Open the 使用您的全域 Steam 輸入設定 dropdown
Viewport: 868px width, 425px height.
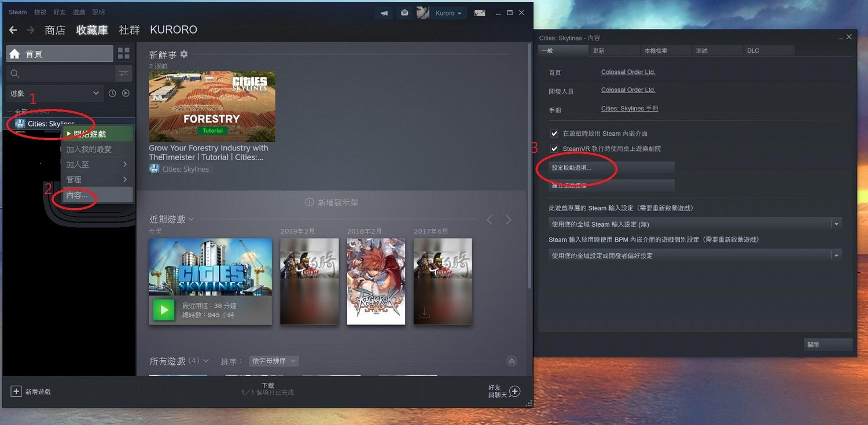[x=694, y=224]
